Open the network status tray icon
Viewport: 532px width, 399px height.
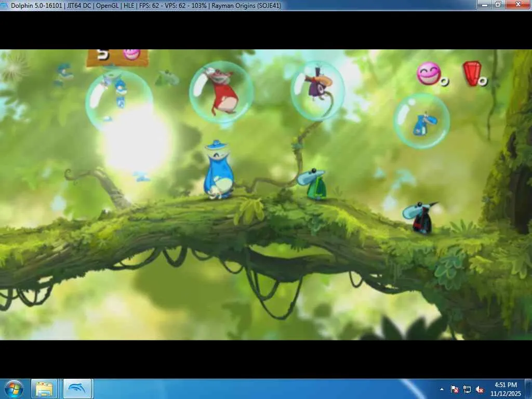(x=467, y=390)
